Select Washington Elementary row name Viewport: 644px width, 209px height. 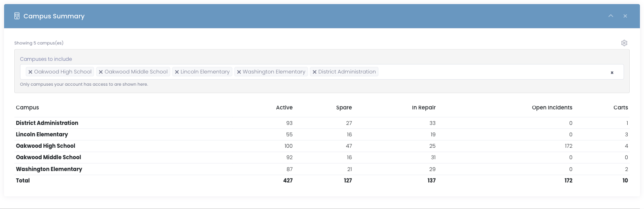pyautogui.click(x=49, y=169)
